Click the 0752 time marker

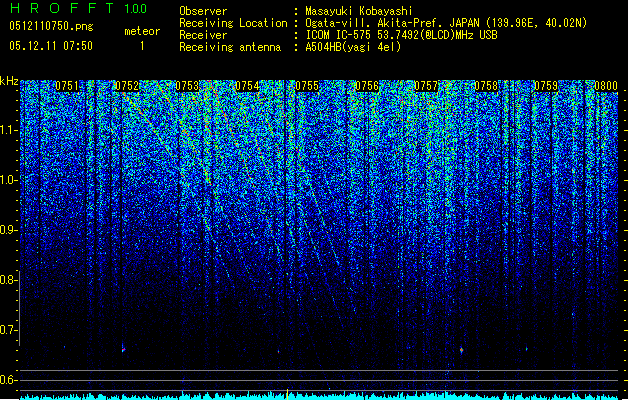coord(127,86)
